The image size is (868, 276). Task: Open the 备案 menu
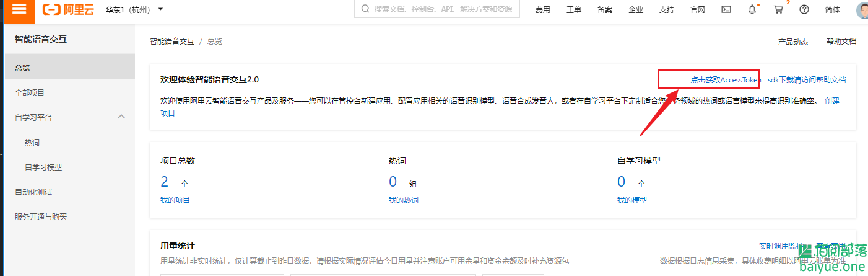(605, 10)
